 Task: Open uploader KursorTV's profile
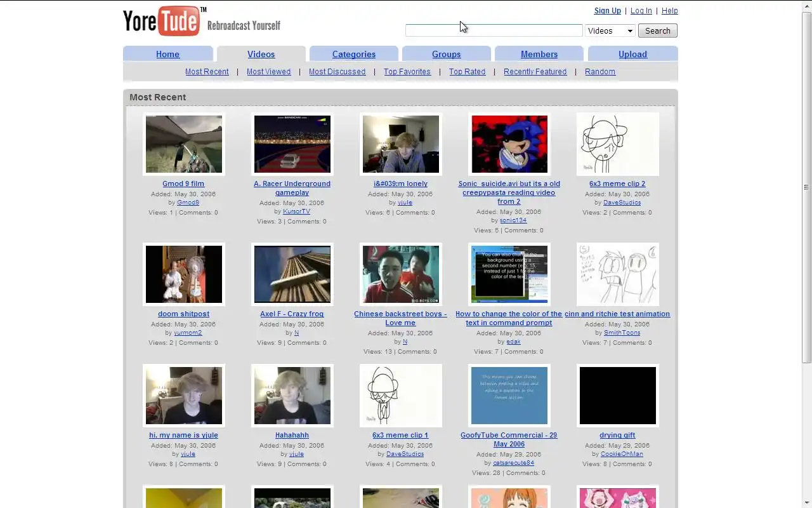pyautogui.click(x=296, y=211)
